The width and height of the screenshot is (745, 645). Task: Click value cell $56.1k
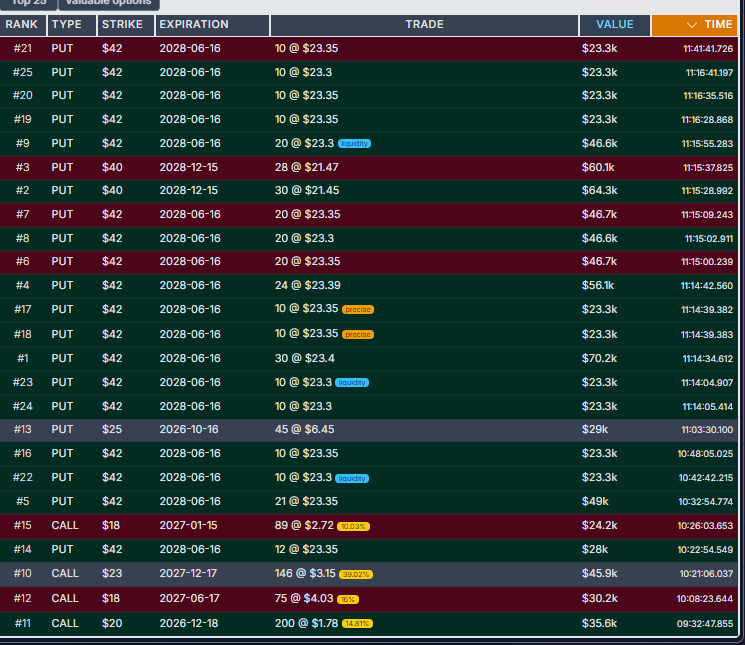point(598,285)
